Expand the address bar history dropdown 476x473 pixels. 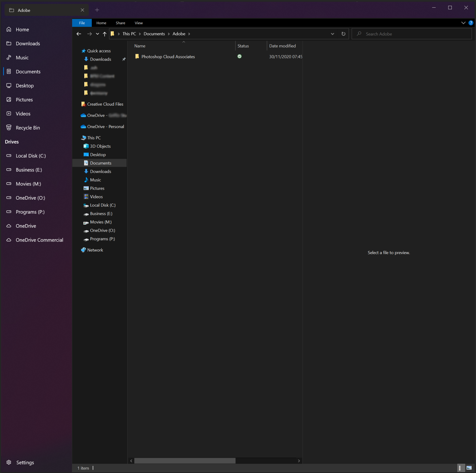[x=332, y=34]
